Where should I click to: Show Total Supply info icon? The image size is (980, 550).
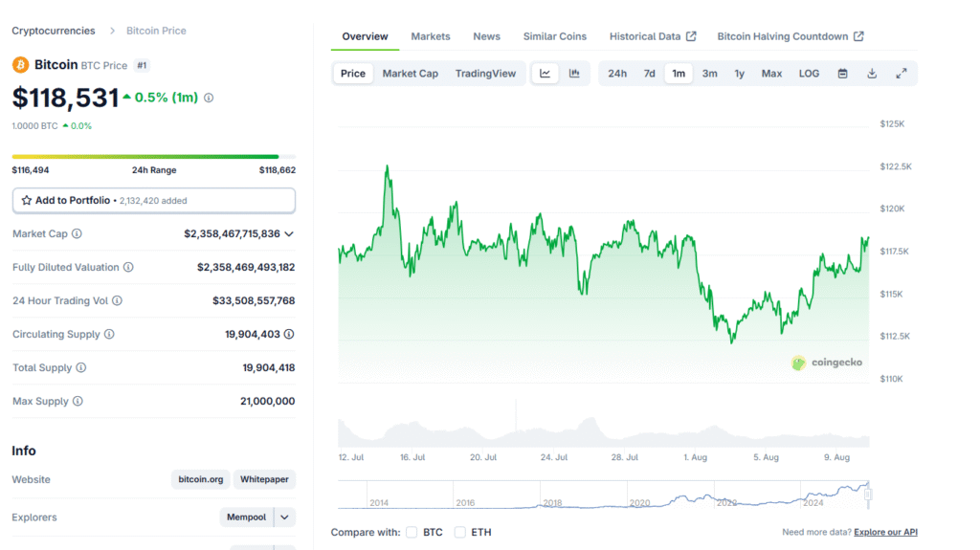[81, 367]
